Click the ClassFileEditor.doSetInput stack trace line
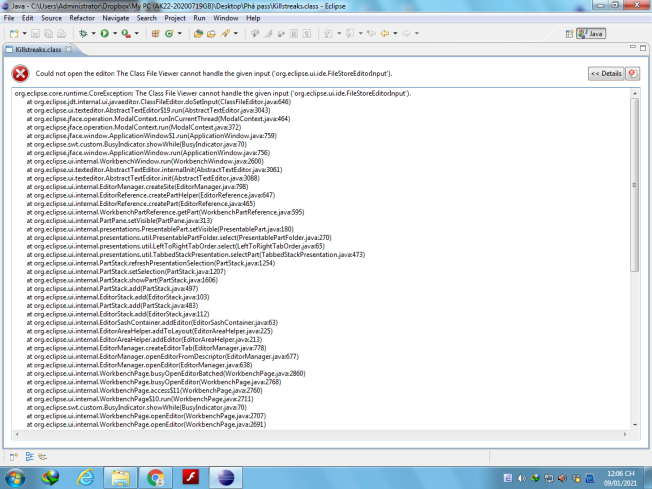 tap(158, 102)
